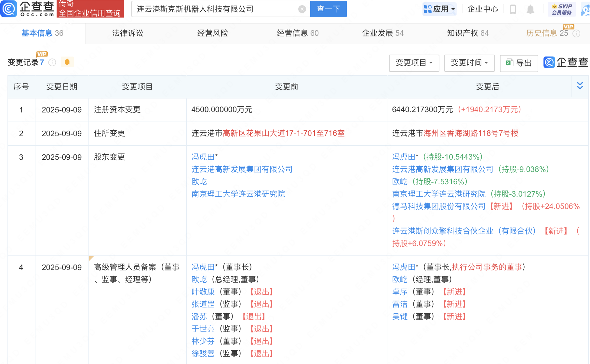Click into the company search field

[215, 9]
